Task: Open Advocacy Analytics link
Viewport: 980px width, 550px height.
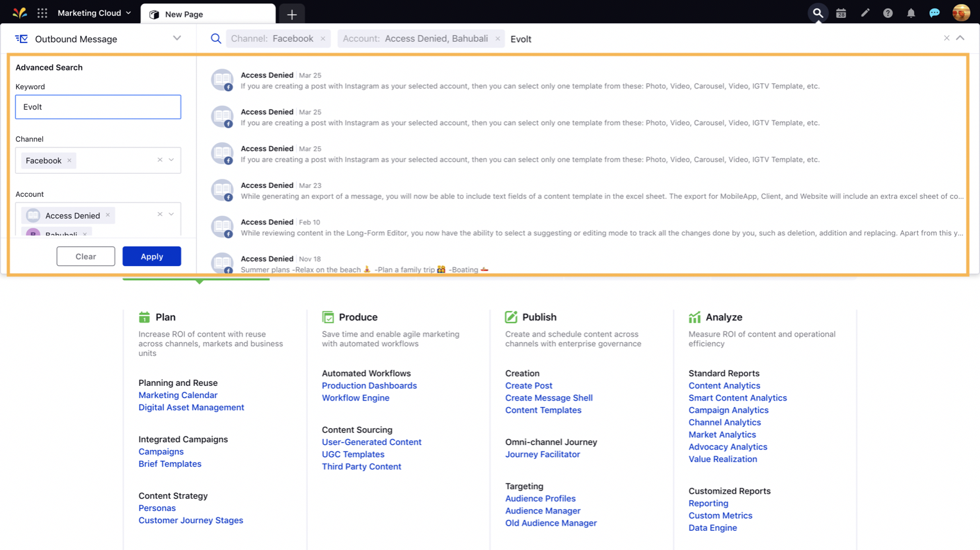Action: click(x=728, y=447)
